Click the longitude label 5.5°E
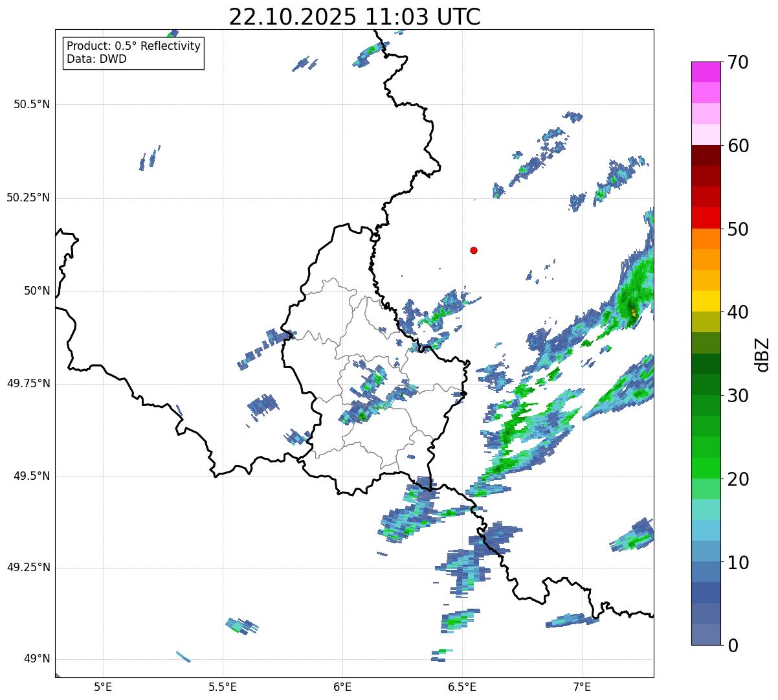The width and height of the screenshot is (778, 700). tap(223, 686)
